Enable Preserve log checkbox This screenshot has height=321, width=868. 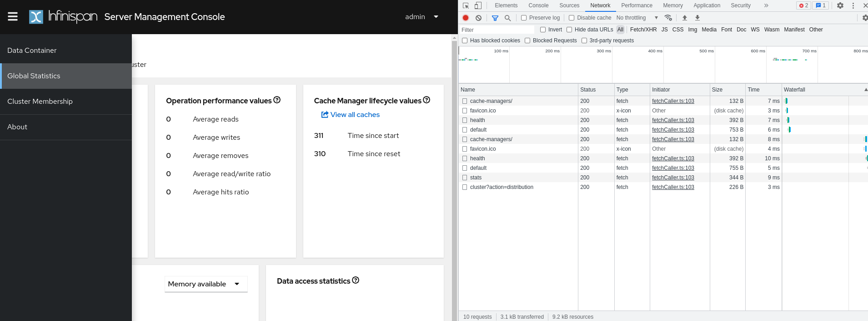[x=524, y=18]
